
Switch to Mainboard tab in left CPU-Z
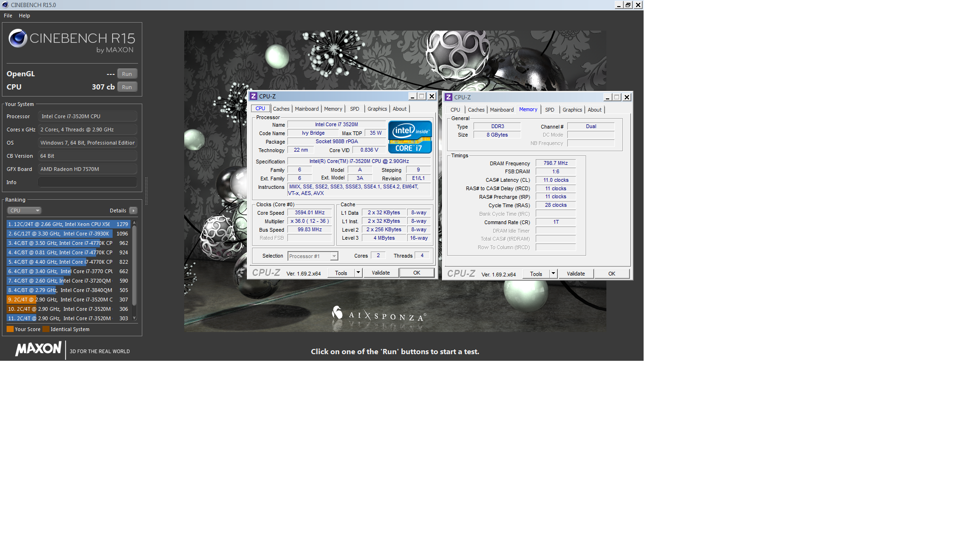(x=307, y=109)
